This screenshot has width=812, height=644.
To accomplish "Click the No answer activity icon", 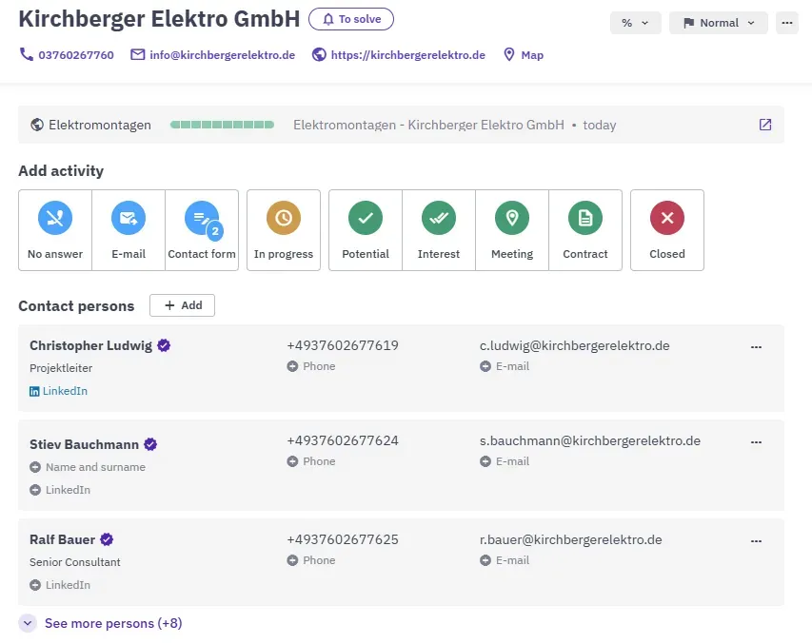I will pyautogui.click(x=55, y=218).
